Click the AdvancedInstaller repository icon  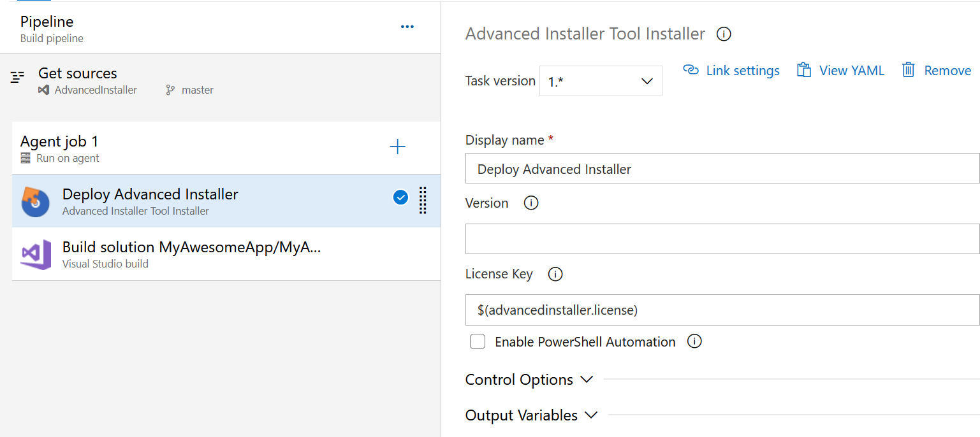pos(43,90)
